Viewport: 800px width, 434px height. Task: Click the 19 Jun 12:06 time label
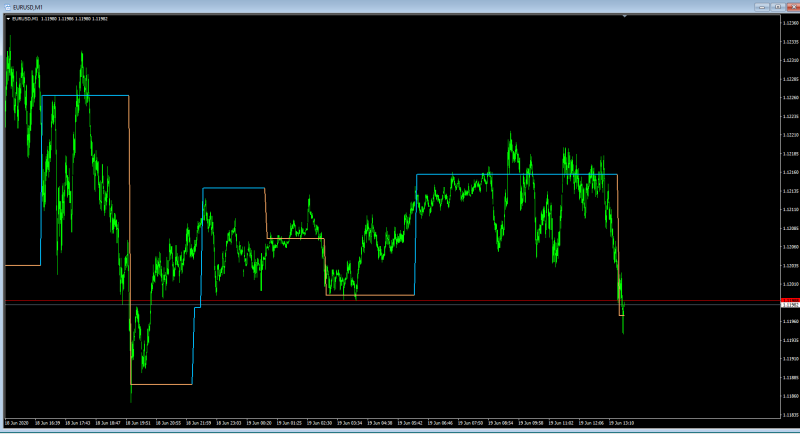[x=591, y=423]
